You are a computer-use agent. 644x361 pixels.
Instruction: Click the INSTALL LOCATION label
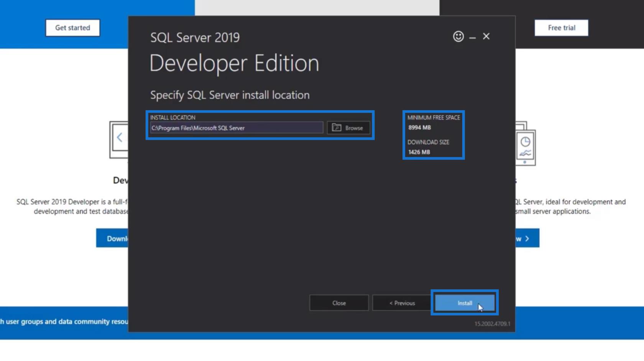point(172,118)
